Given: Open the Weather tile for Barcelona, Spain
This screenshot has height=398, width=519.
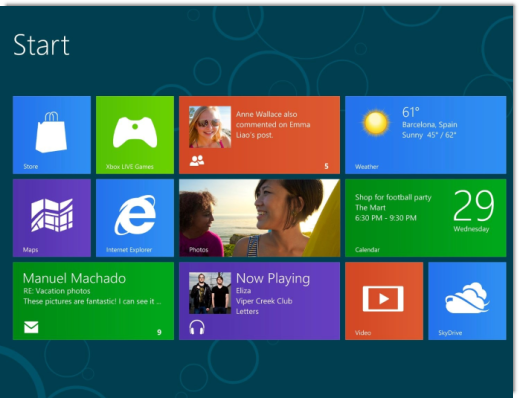Looking at the screenshot, I should click(425, 135).
